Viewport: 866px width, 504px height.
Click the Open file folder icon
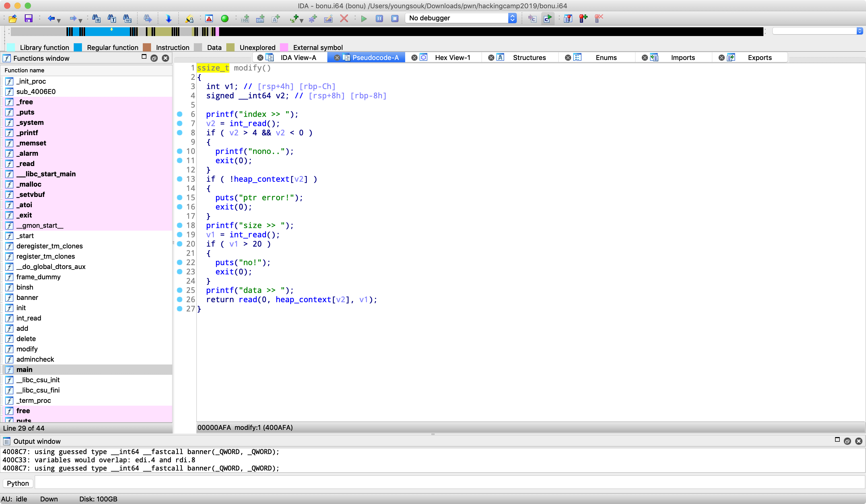[13, 18]
